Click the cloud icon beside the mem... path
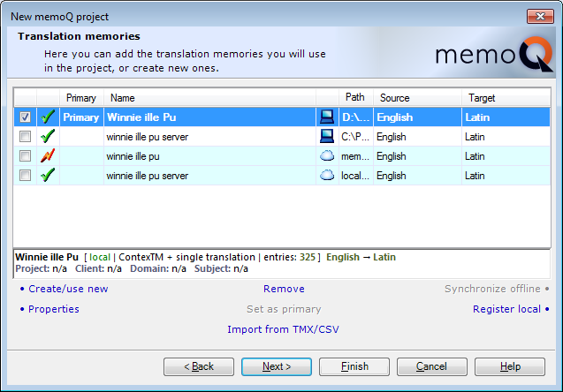The height and width of the screenshot is (392, 563). [x=327, y=155]
